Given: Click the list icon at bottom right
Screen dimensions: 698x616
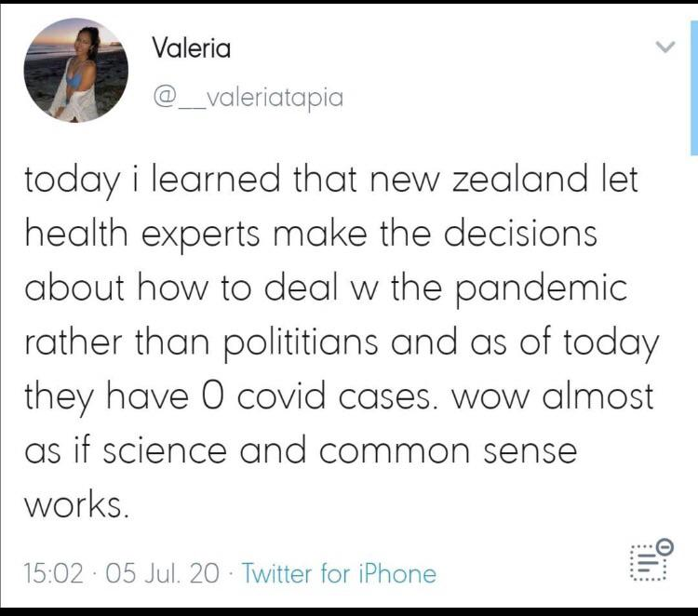Looking at the screenshot, I should pyautogui.click(x=648, y=561).
